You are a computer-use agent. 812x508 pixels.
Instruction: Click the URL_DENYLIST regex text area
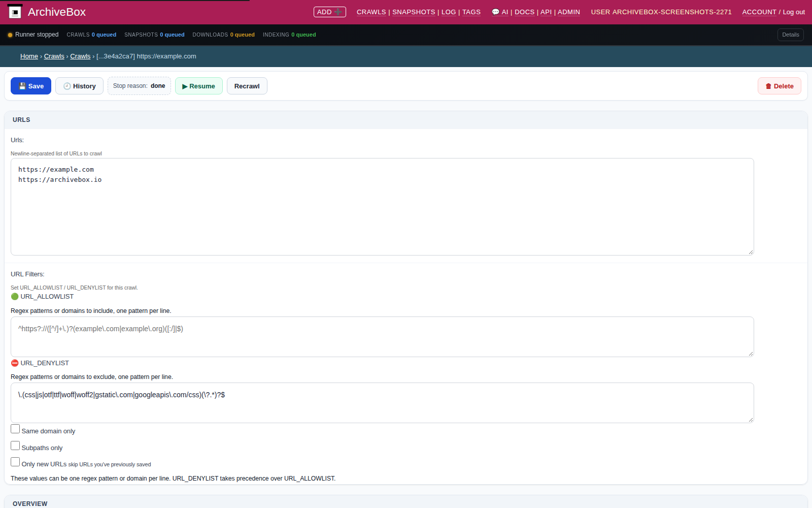[382, 403]
